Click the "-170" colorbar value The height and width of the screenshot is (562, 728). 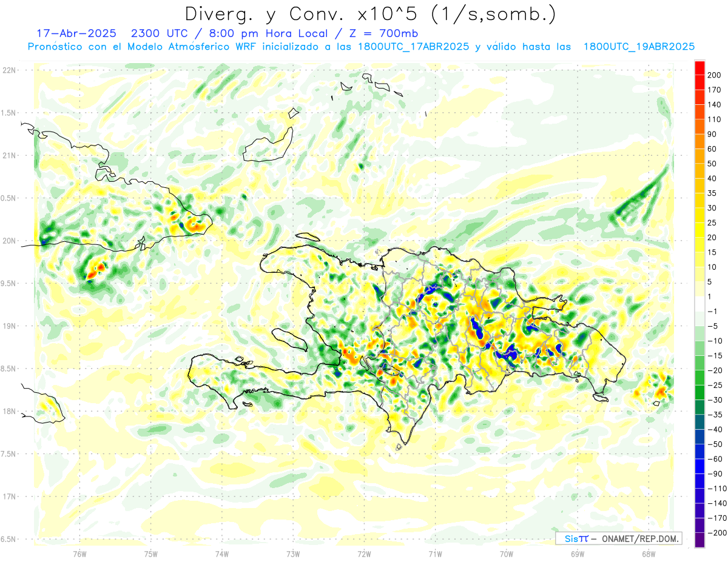coord(717,518)
